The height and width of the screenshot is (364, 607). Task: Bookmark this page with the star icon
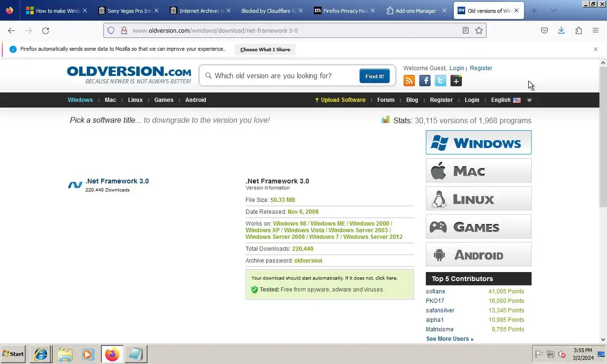(479, 30)
